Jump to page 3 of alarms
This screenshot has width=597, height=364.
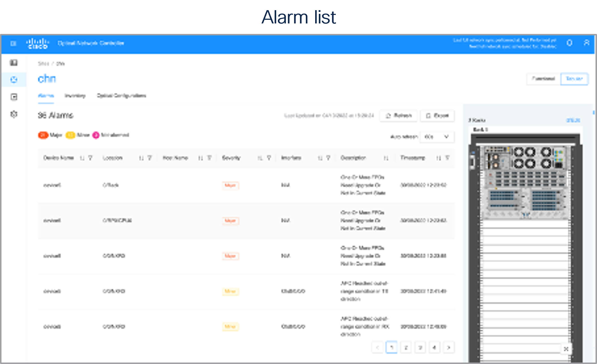(x=420, y=348)
